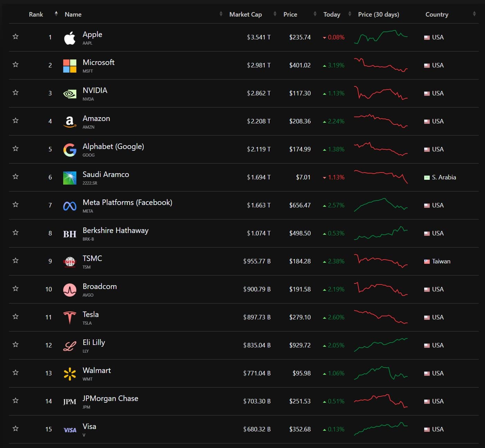This screenshot has height=448, width=485.
Task: Click the Tesla T logo
Action: 70,318
